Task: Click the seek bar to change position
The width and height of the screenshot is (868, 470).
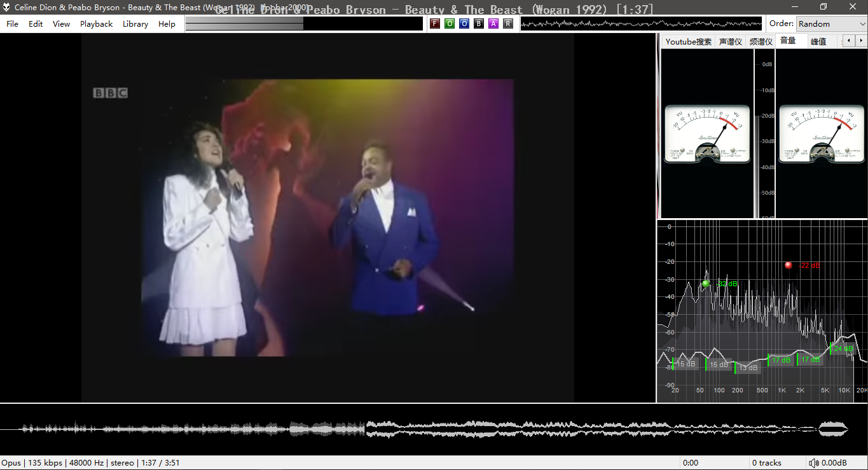Action: (x=304, y=24)
